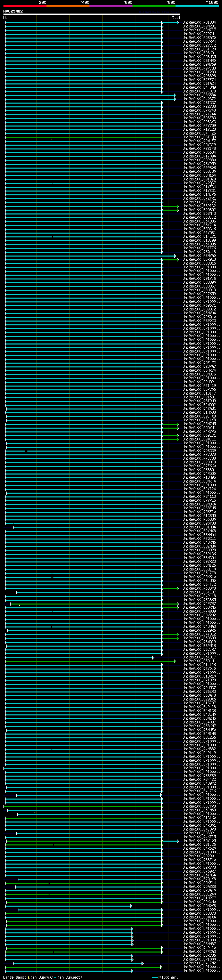This screenshot has height=980, width=222.
Task: Select the UniRef100_P22738 label
Action: click(199, 106)
